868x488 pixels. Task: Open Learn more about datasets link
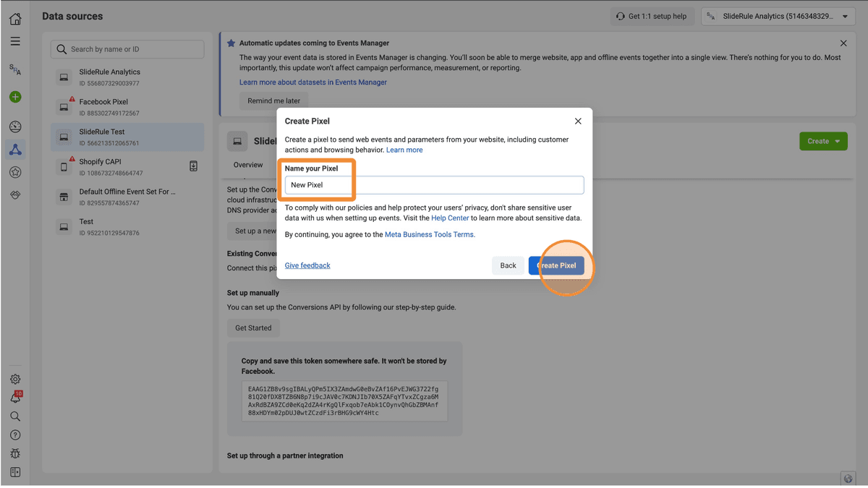click(313, 82)
